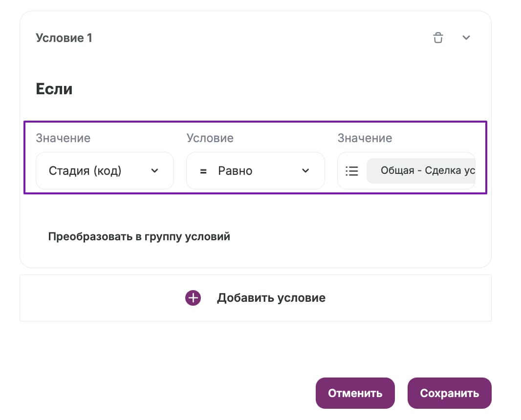Open the Стадия (код) dropdown
Viewport: 521px width, 420px height.
click(x=105, y=170)
